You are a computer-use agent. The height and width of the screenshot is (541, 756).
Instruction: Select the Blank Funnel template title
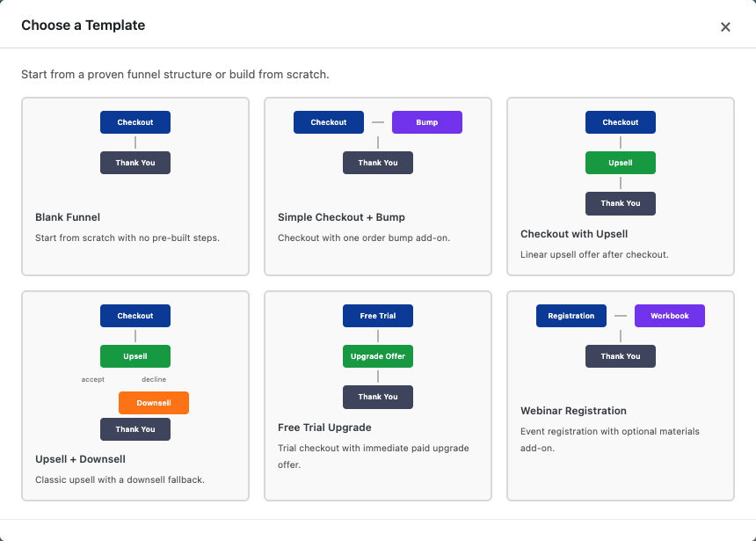click(68, 217)
